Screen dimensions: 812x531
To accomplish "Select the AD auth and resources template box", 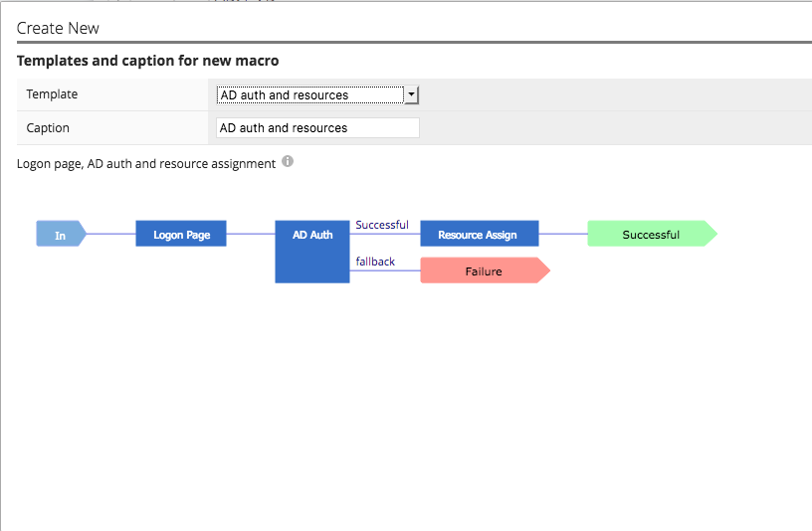I will coord(317,94).
